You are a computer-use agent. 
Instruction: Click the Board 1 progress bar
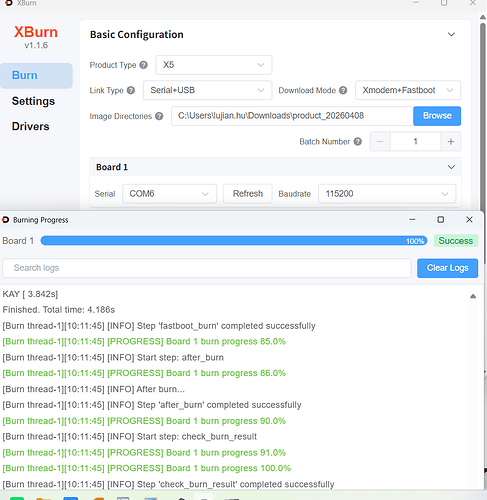pyautogui.click(x=234, y=241)
